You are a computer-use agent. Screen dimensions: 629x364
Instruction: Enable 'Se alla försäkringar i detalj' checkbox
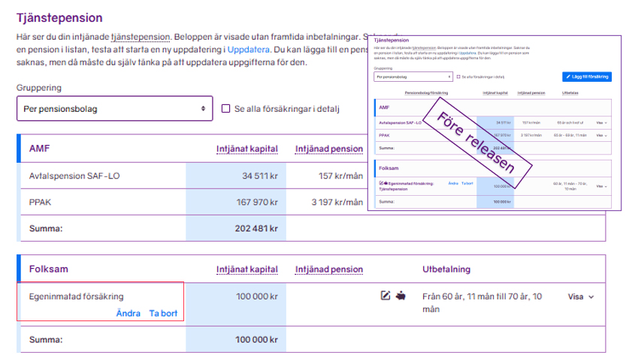pyautogui.click(x=225, y=109)
